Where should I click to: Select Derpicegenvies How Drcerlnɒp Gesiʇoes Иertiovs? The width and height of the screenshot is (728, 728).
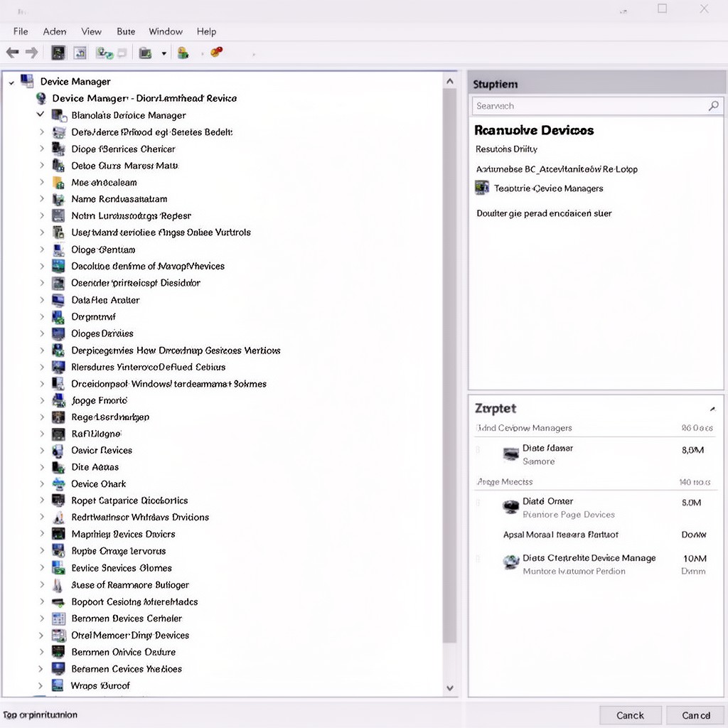(x=176, y=350)
